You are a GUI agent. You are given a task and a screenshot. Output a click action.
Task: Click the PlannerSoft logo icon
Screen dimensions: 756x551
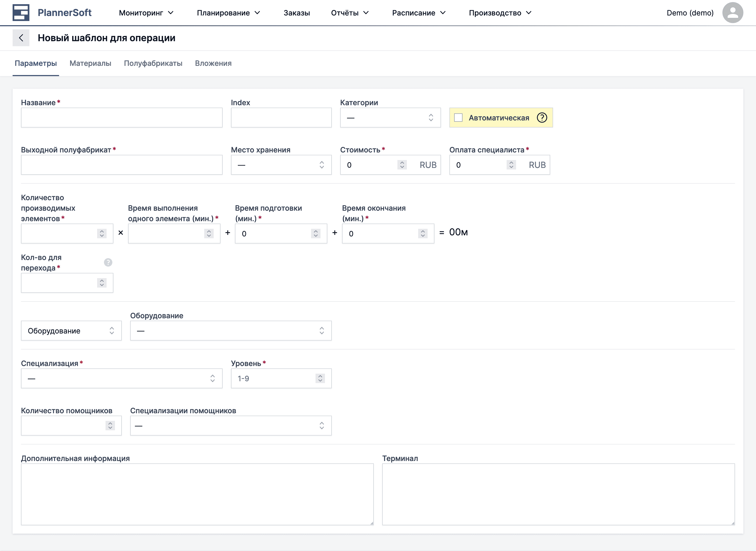(21, 13)
